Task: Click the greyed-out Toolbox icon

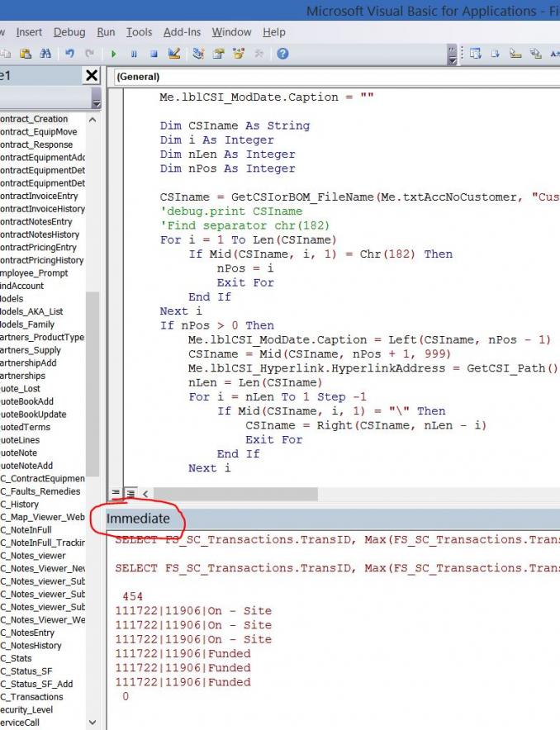Action: [x=259, y=54]
